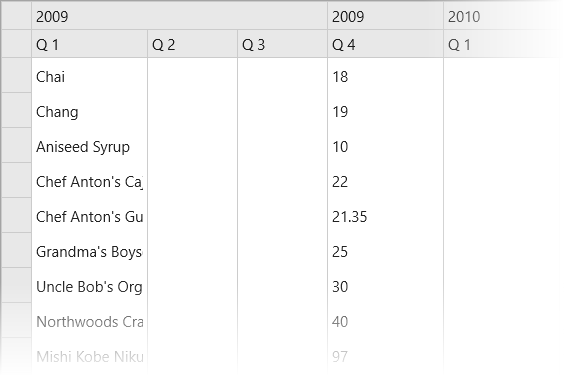
Task: Click the 2010 band header
Action: 504,17
